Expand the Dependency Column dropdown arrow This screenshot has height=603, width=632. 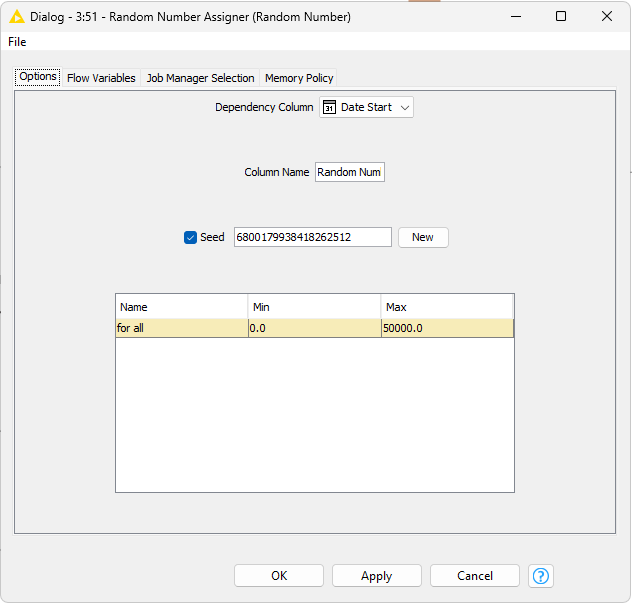tap(405, 107)
